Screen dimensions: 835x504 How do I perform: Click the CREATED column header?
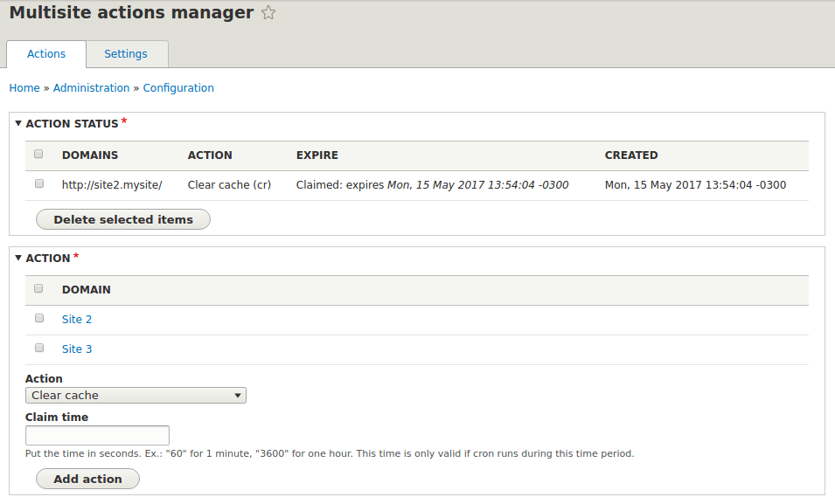click(x=631, y=155)
